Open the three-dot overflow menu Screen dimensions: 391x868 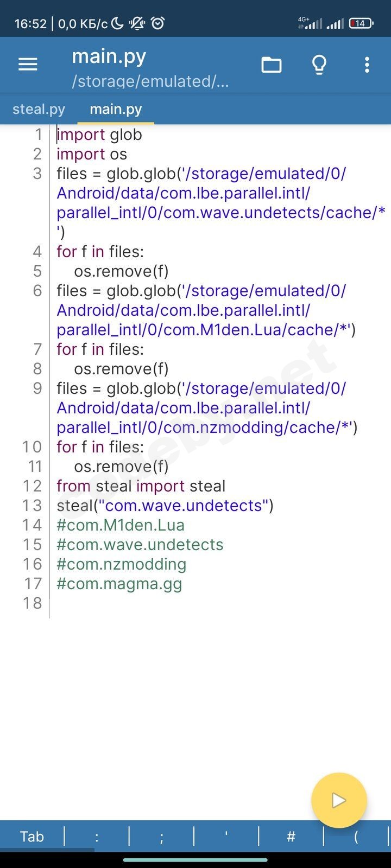click(367, 65)
